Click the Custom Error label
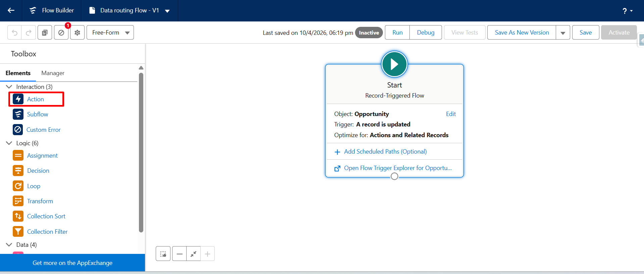 pos(44,130)
